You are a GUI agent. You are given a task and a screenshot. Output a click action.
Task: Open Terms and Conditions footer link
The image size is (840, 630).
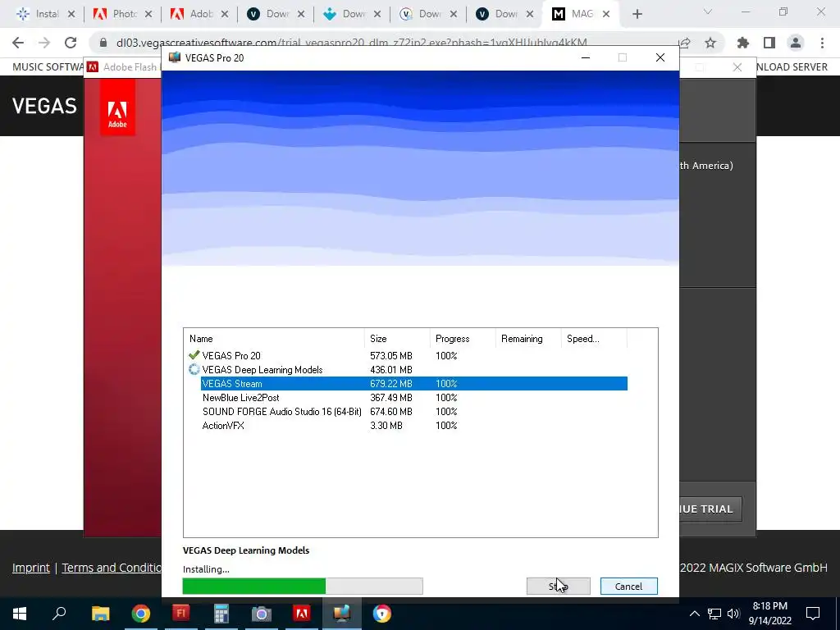[x=112, y=568]
